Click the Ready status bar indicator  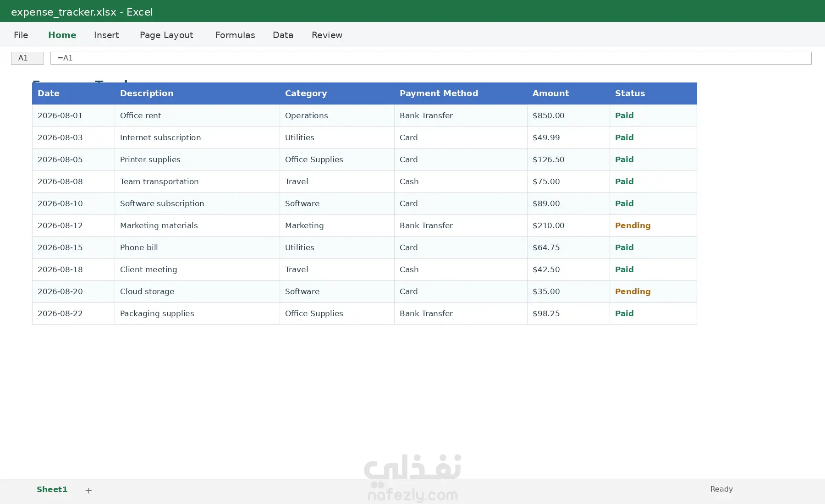[x=721, y=489]
